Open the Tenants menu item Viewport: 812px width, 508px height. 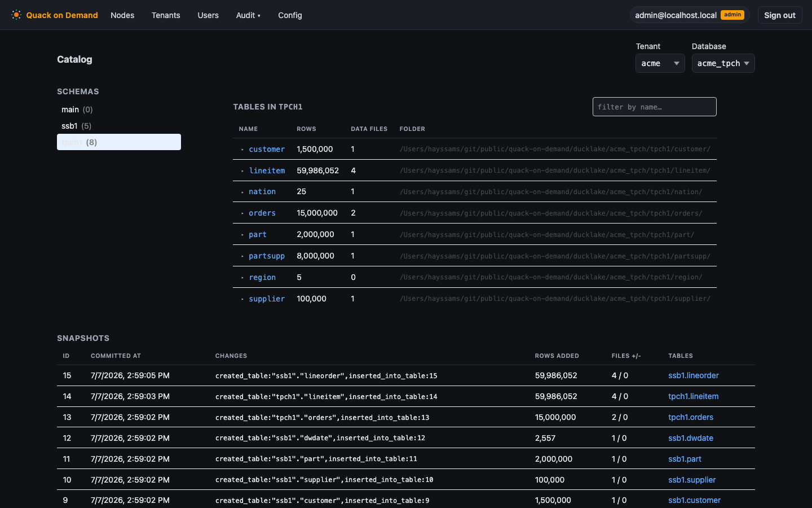[x=166, y=15]
